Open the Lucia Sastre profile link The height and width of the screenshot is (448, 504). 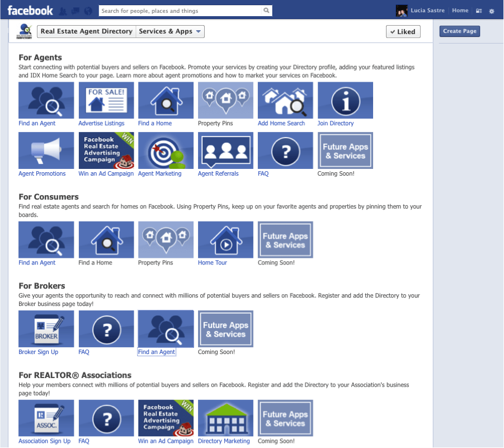427,10
